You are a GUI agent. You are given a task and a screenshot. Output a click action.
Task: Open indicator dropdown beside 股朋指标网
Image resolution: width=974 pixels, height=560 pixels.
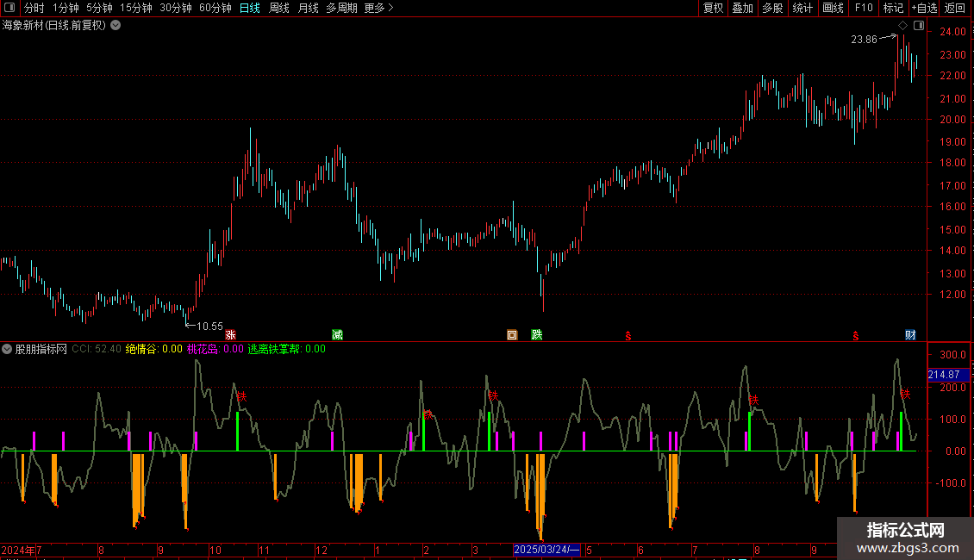pos(7,349)
